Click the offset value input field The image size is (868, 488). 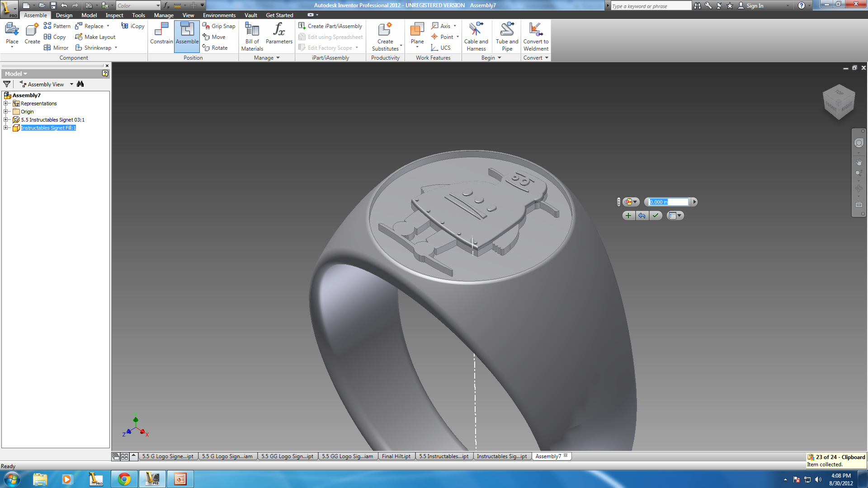point(668,202)
